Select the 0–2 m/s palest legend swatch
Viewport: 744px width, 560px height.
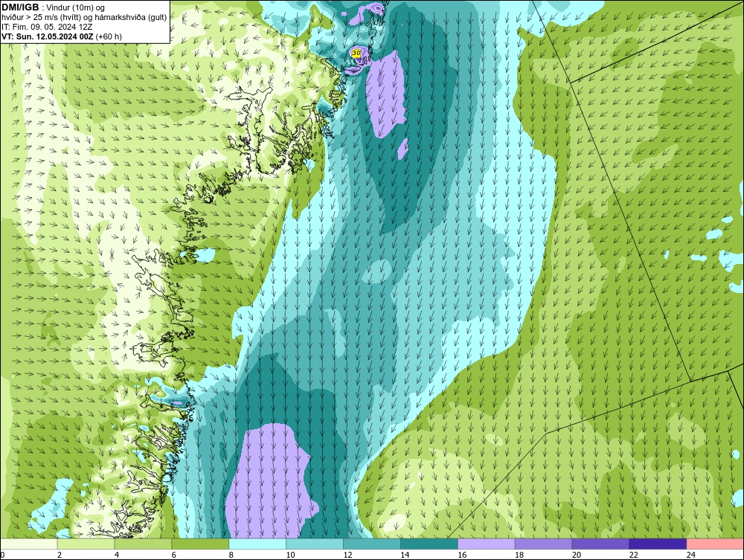coord(29,544)
